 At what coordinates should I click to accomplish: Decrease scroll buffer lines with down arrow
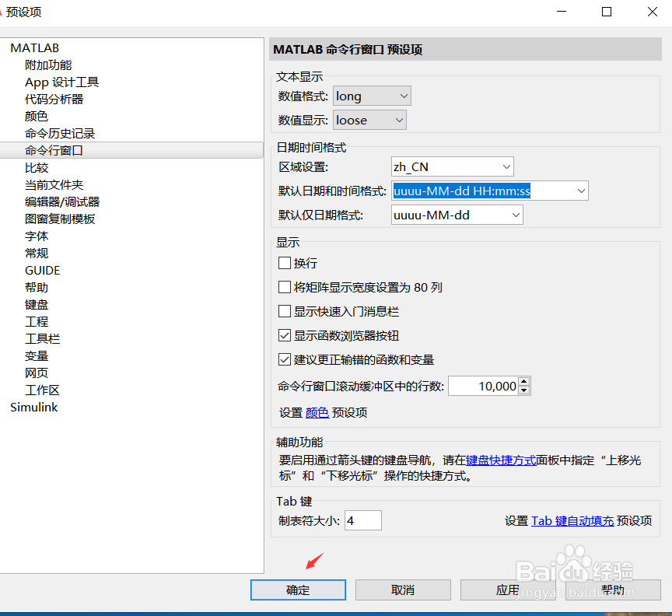tap(523, 390)
